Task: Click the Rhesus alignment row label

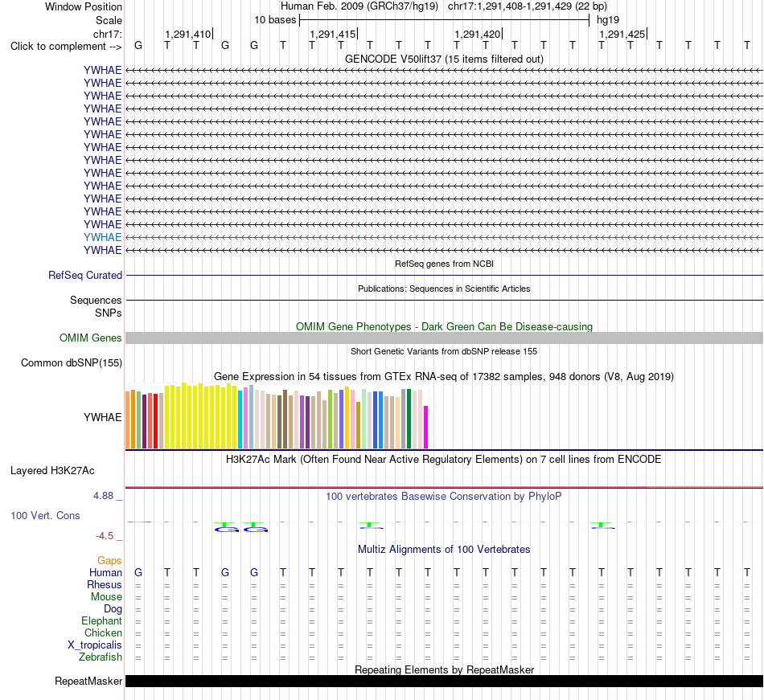Action: click(x=105, y=584)
